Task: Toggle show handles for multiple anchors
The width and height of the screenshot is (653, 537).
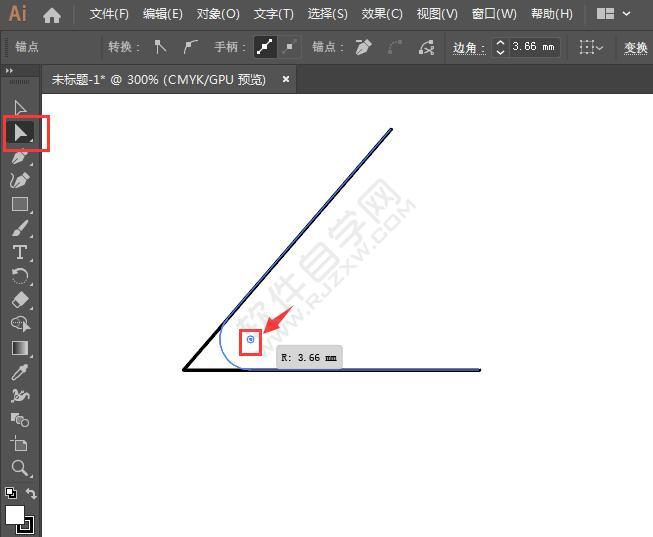Action: (264, 47)
